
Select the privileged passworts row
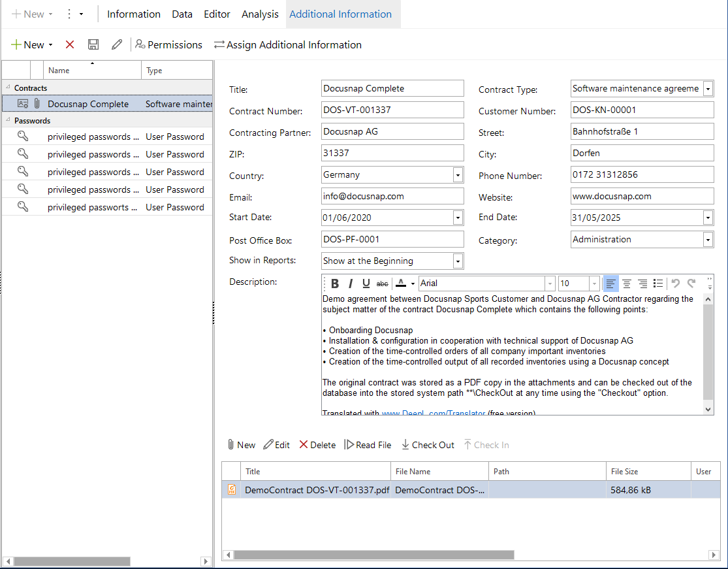107,207
